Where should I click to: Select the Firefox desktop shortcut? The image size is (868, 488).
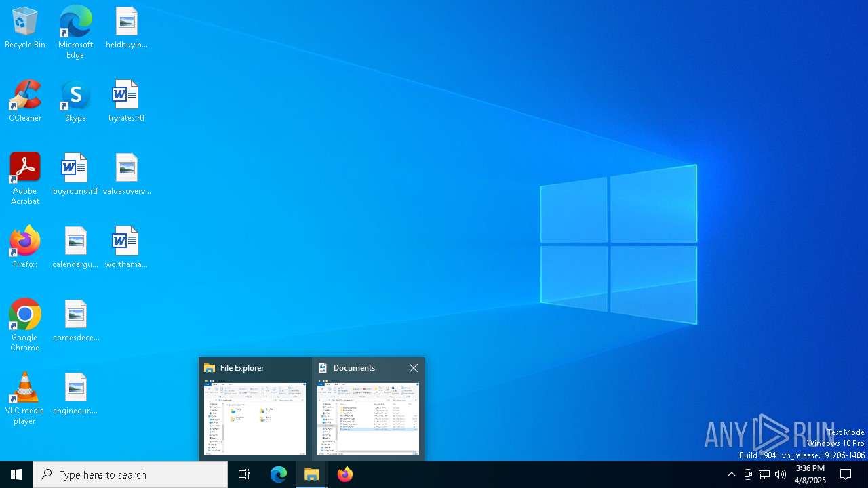pyautogui.click(x=25, y=248)
